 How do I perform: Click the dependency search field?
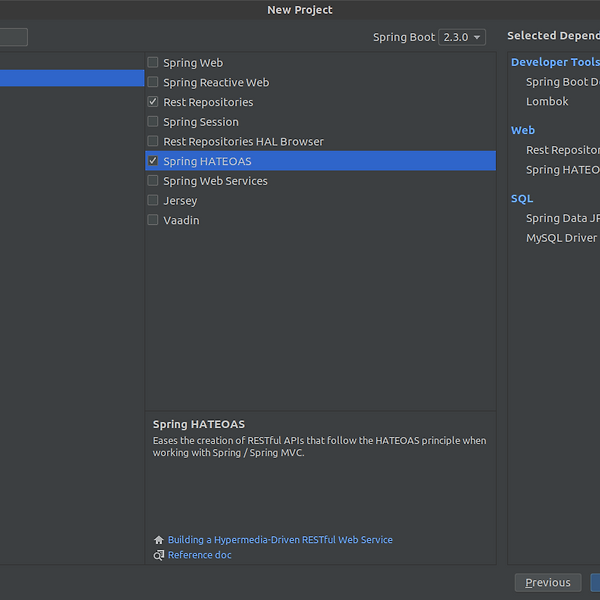coord(13,37)
